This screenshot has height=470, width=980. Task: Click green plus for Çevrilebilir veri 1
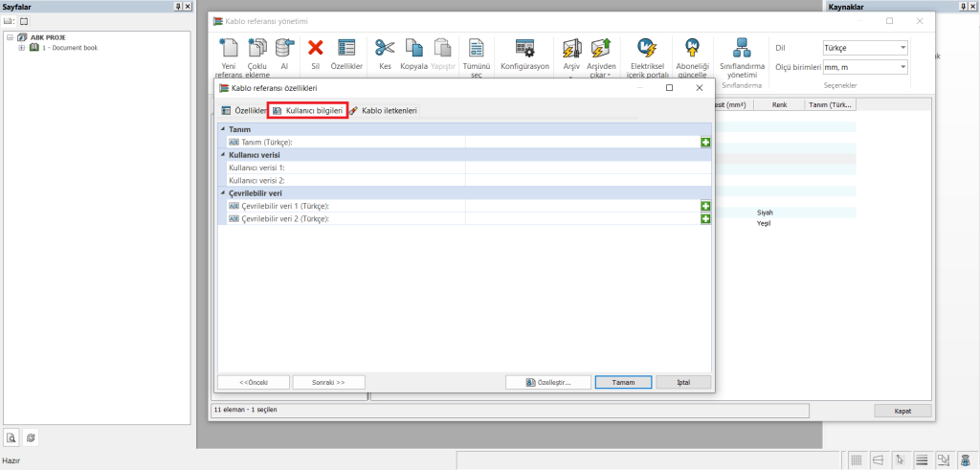(x=705, y=206)
